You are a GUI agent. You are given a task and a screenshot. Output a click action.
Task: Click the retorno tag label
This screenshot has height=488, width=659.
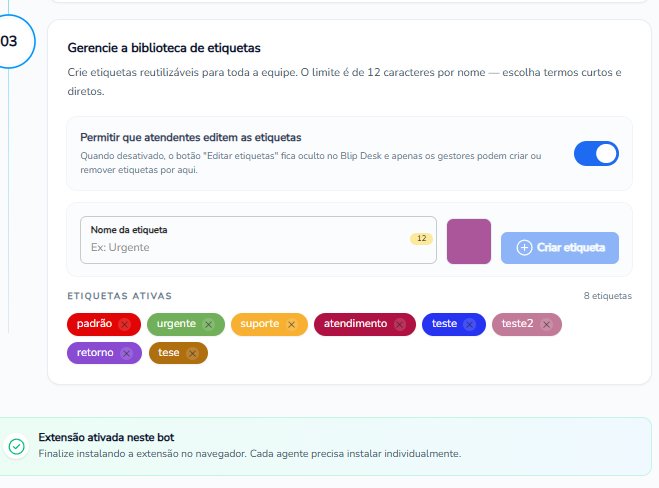[95, 353]
